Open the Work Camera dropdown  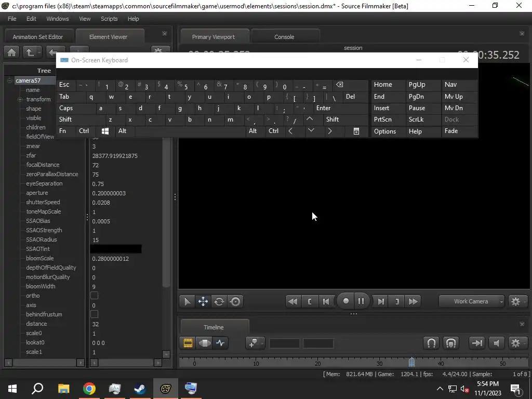coord(471,301)
